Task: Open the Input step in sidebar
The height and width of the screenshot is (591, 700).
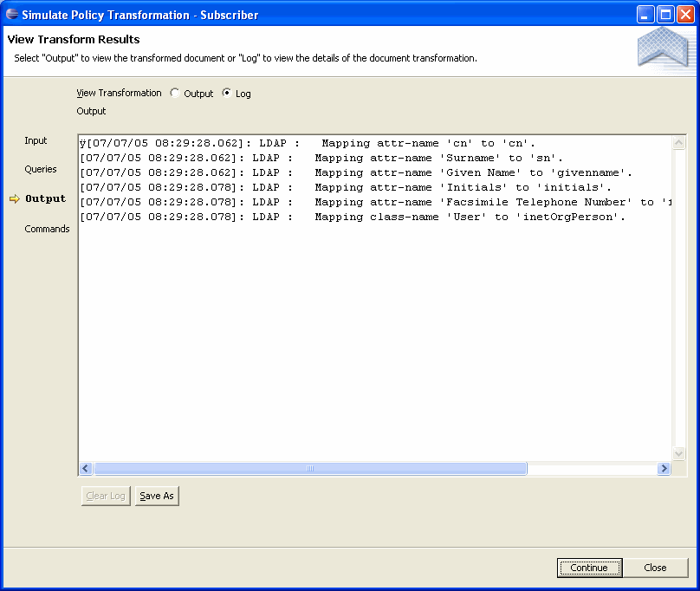Action: click(36, 140)
